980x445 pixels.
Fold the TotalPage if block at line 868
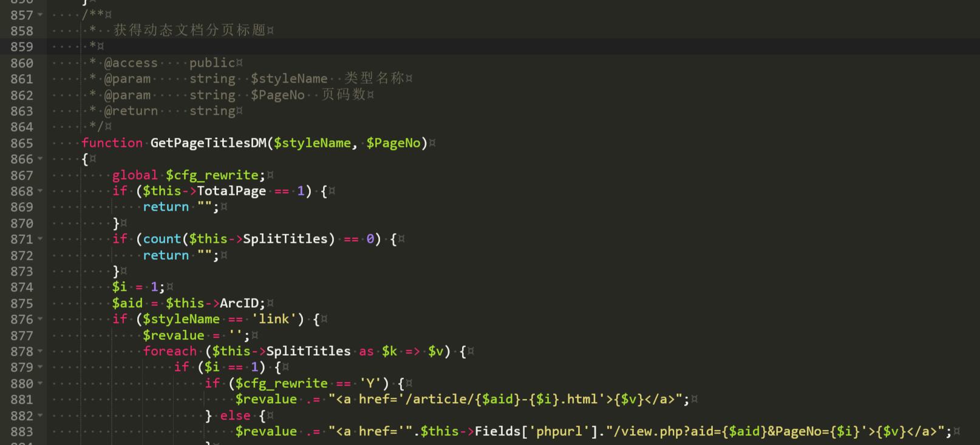[x=41, y=191]
